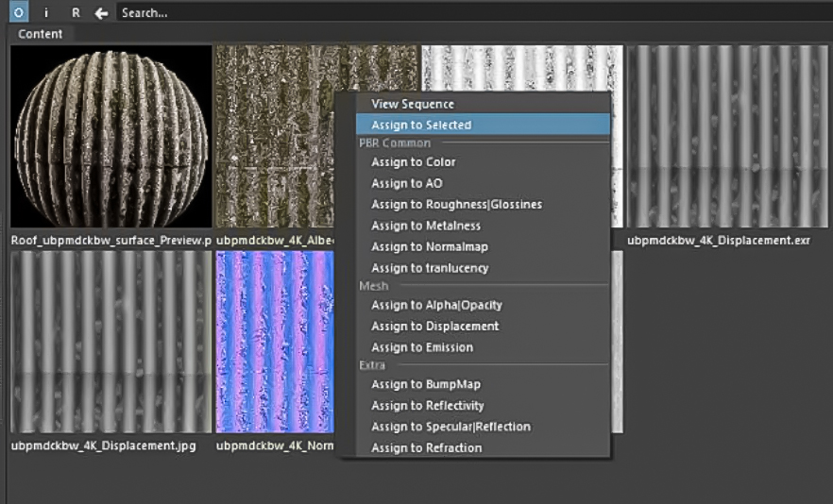The image size is (833, 504).
Task: Click Assign to Normalmap entry
Action: click(430, 246)
